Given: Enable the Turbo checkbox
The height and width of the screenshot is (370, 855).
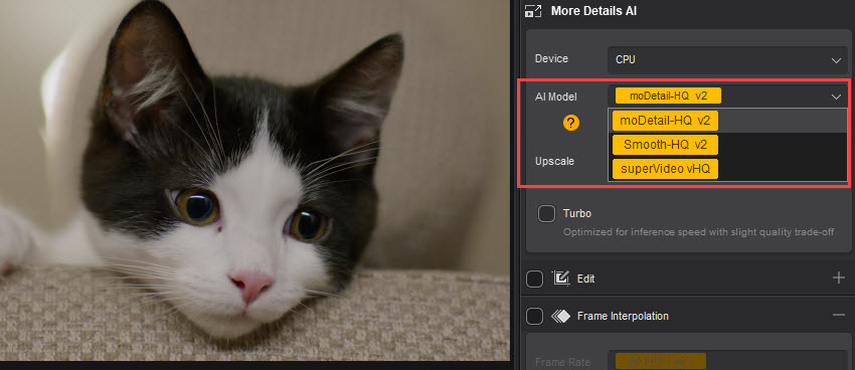Looking at the screenshot, I should 546,214.
